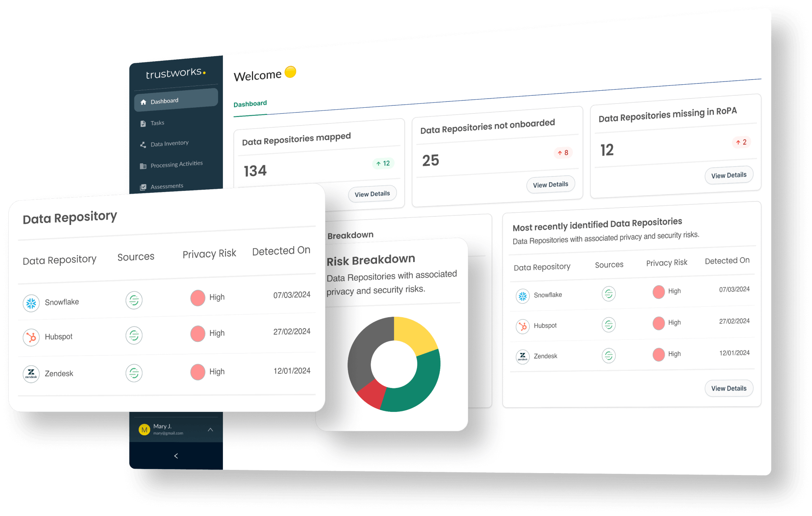Click the Mary J. avatar circle
Image resolution: width=812 pixels, height=516 pixels.
pyautogui.click(x=144, y=430)
